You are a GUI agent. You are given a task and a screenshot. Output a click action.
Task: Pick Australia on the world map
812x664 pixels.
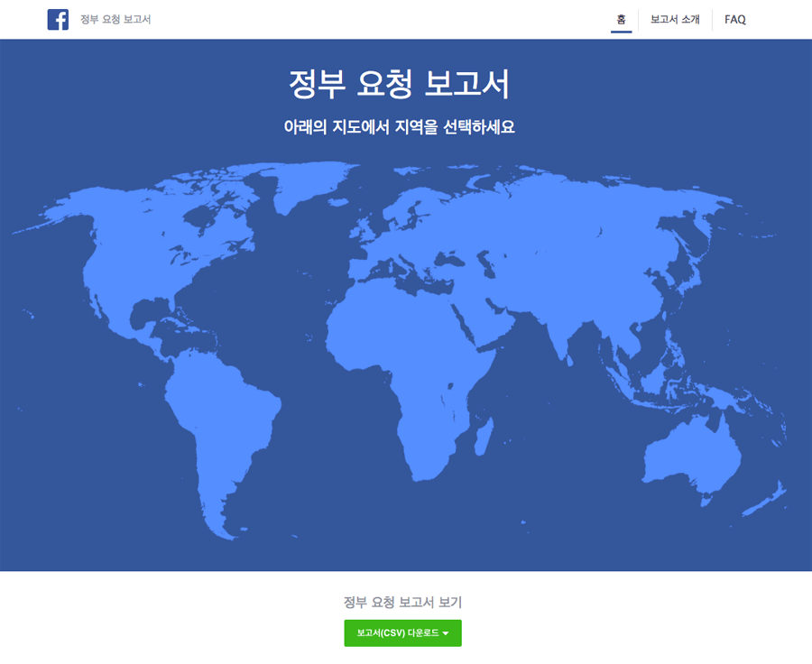691,456
